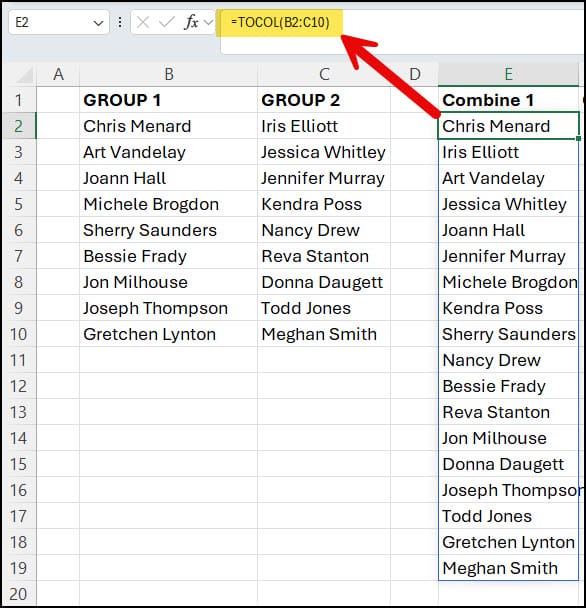Open the Insert Function fx button
Image resolution: width=586 pixels, height=608 pixels.
point(191,22)
